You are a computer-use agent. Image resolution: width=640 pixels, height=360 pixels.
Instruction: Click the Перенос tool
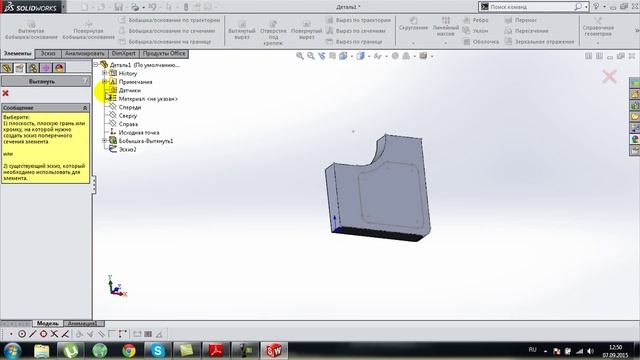pos(521,20)
